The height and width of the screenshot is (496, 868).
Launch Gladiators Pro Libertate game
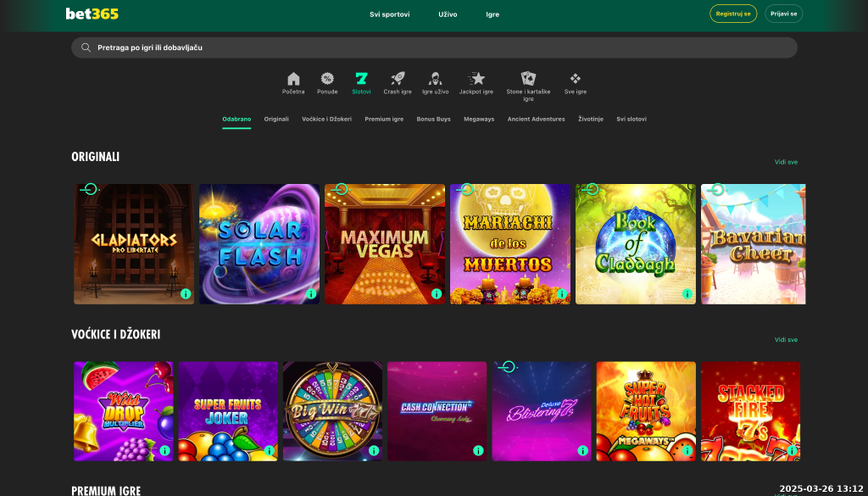[134, 244]
